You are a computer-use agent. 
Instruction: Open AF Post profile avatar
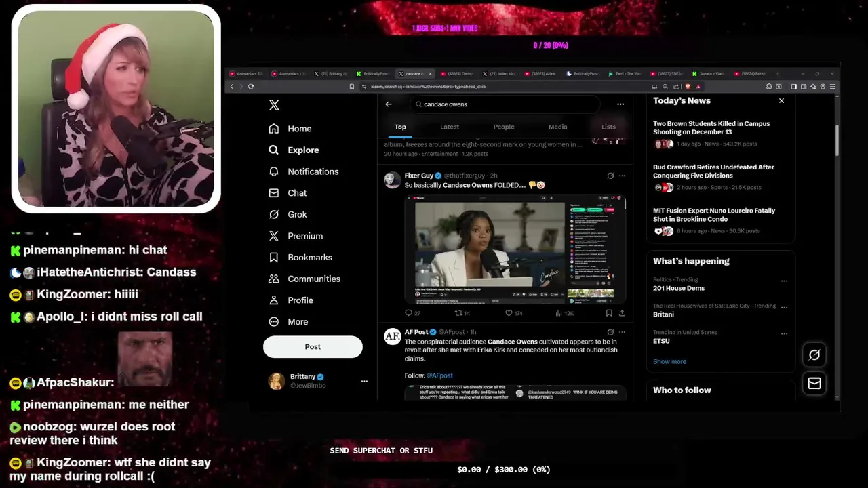click(392, 336)
